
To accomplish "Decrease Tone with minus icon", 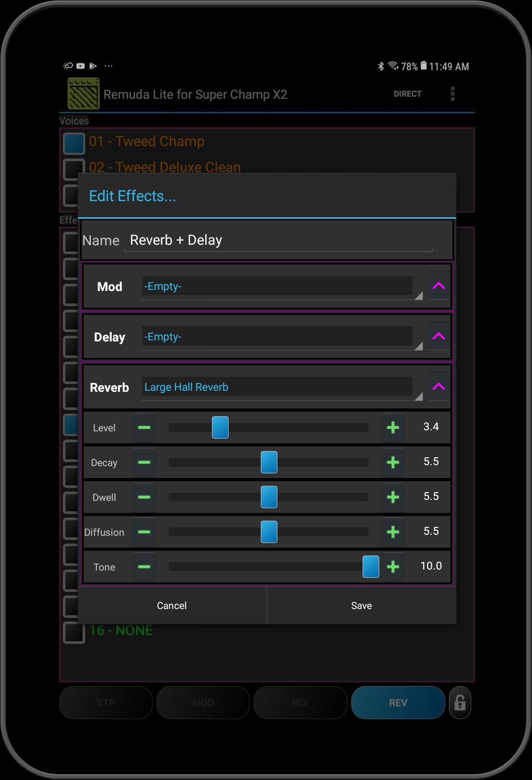I will coord(144,567).
